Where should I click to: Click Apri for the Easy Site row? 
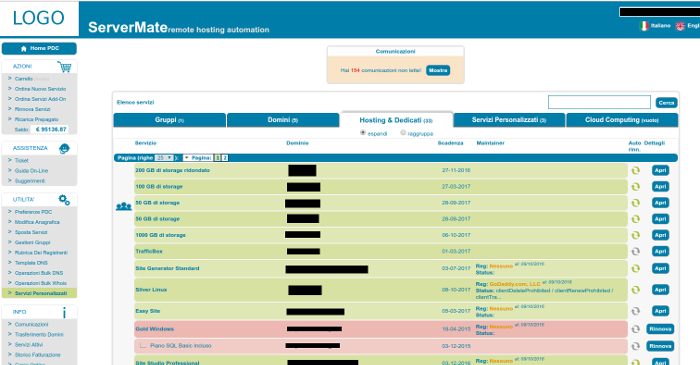660,311
